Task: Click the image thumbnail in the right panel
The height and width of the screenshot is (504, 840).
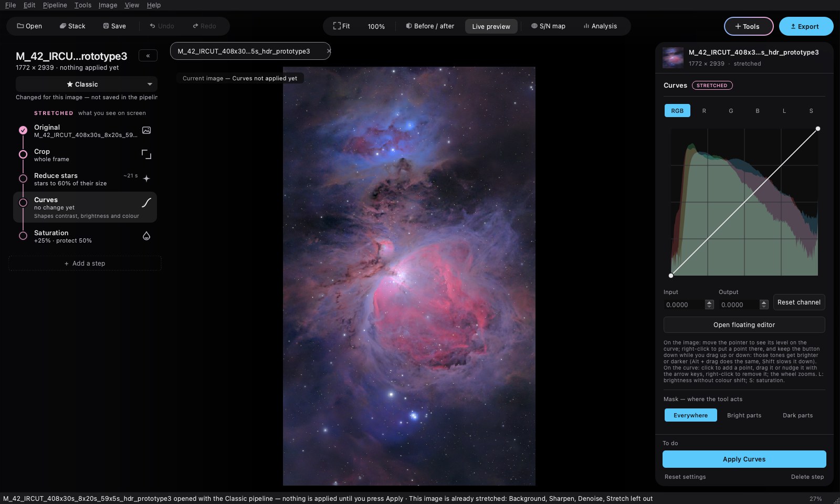Action: [673, 58]
